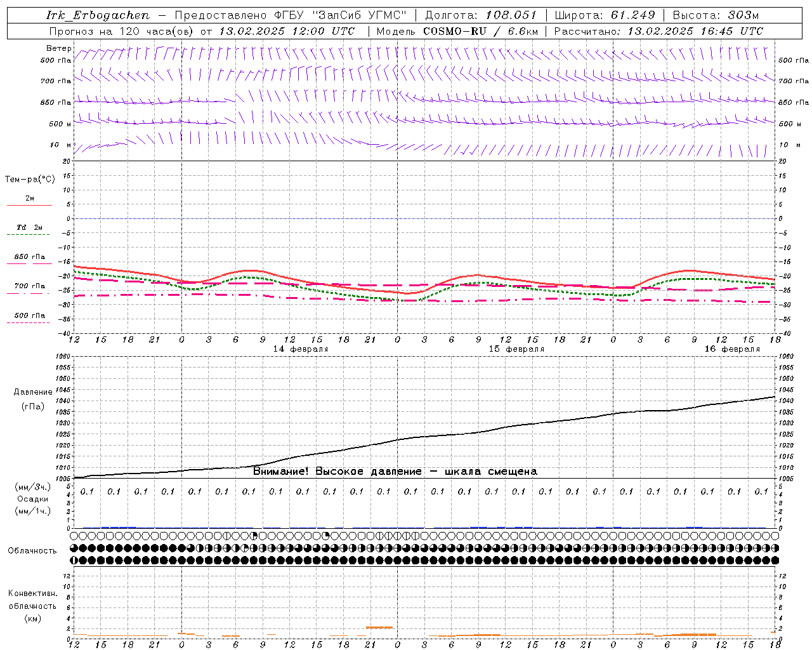Select the 'Td 2м' dew point legend entry

[x=29, y=227]
